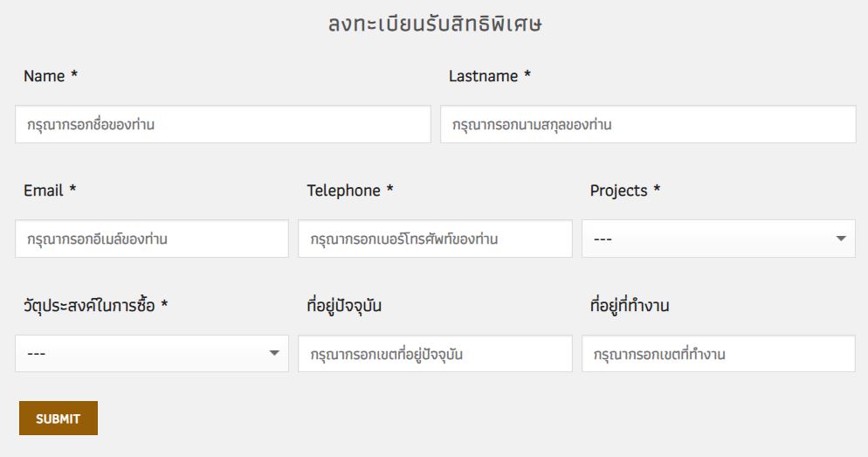Click the ที่อยู่ที่ทำงาน text field
868x457 pixels.
718,354
